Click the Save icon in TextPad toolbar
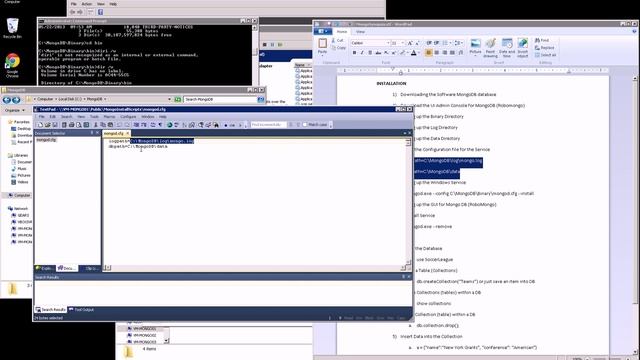 point(55,125)
